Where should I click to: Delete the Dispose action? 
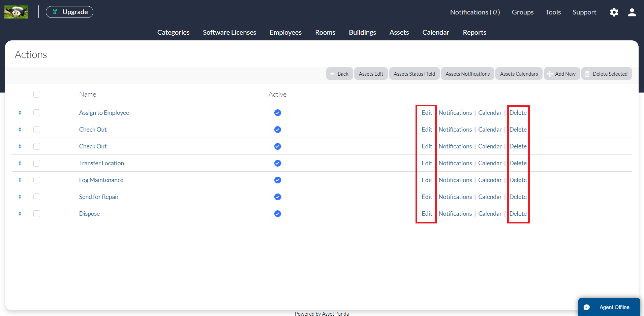(518, 214)
